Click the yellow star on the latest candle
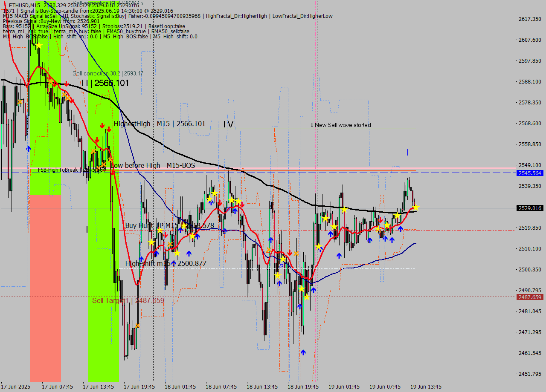 (415, 208)
